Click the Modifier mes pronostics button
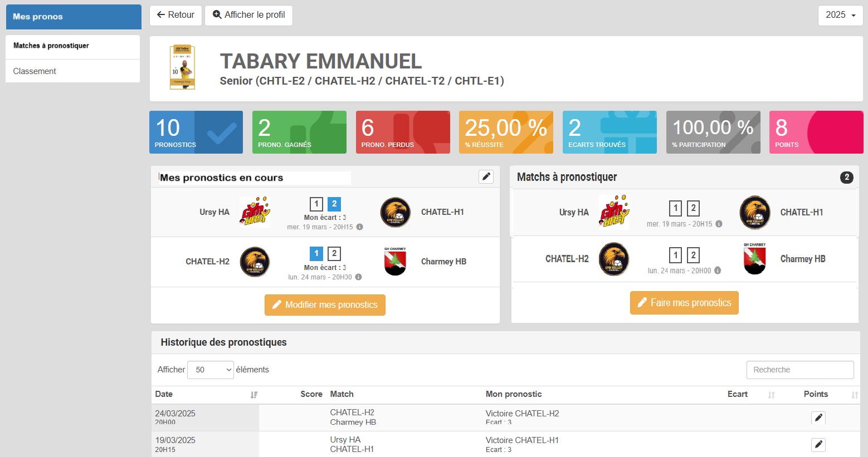868x457 pixels. coord(325,305)
